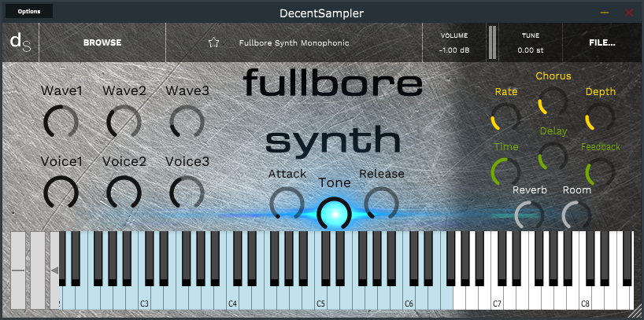
Task: Click the Voice3 knob
Action: 187,193
